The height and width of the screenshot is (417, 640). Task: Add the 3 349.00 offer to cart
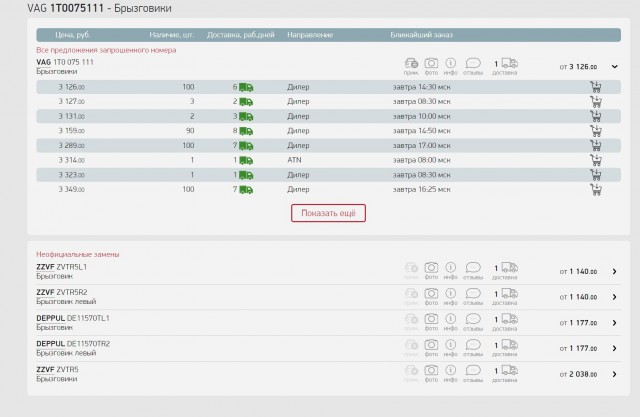click(596, 190)
